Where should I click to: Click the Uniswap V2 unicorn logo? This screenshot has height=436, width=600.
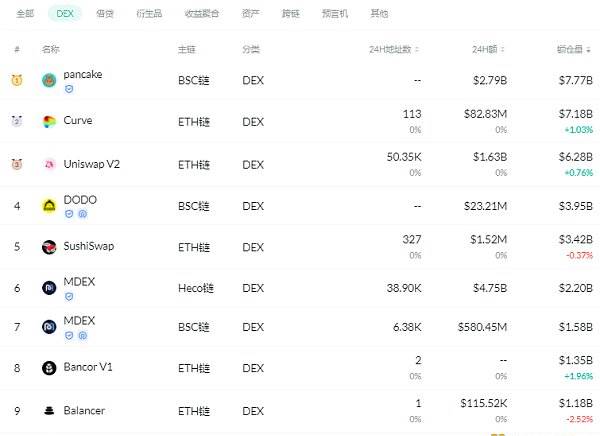49,164
